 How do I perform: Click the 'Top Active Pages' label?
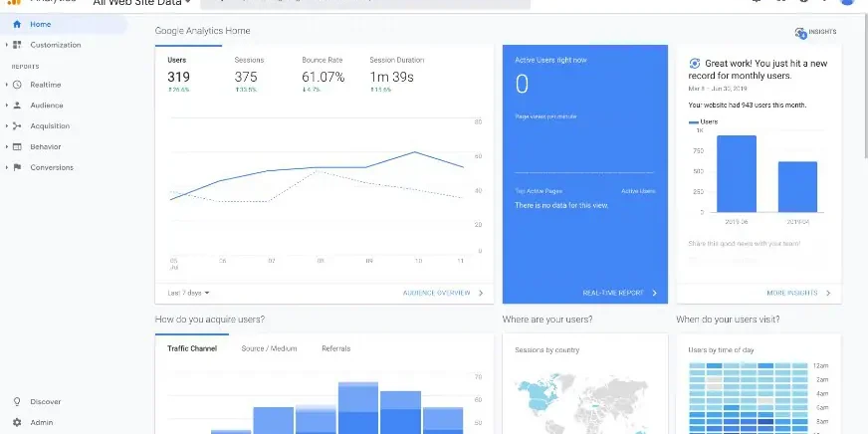[539, 191]
